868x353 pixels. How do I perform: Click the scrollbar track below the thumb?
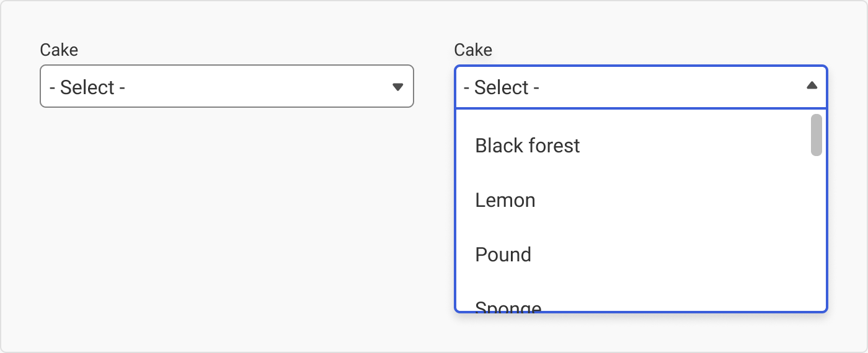click(817, 232)
